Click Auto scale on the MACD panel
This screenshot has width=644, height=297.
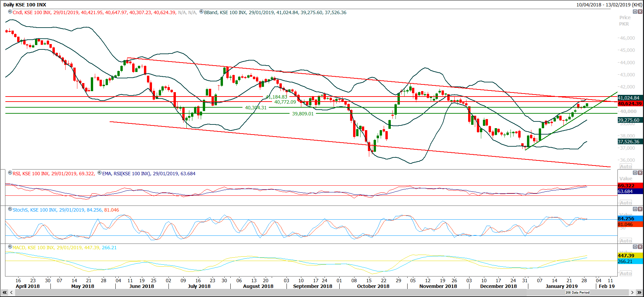pyautogui.click(x=626, y=273)
